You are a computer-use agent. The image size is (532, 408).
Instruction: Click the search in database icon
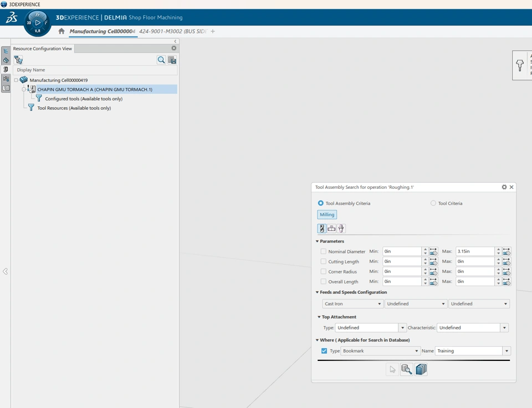406,369
